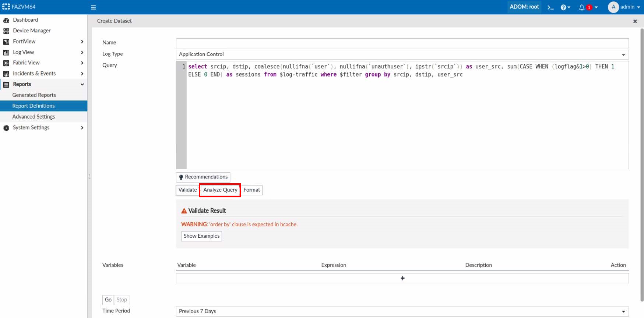The image size is (644, 318).
Task: Click the Analyze Query button
Action: pyautogui.click(x=220, y=190)
